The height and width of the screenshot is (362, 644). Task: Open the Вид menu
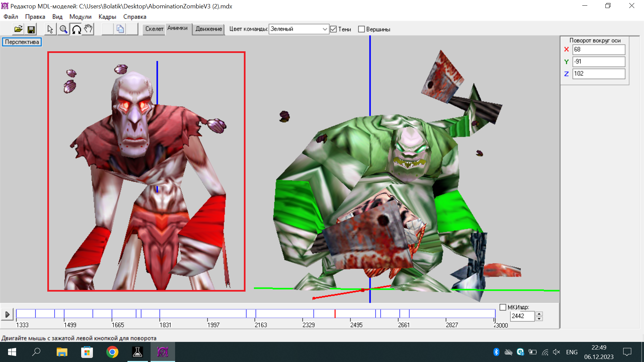click(57, 17)
